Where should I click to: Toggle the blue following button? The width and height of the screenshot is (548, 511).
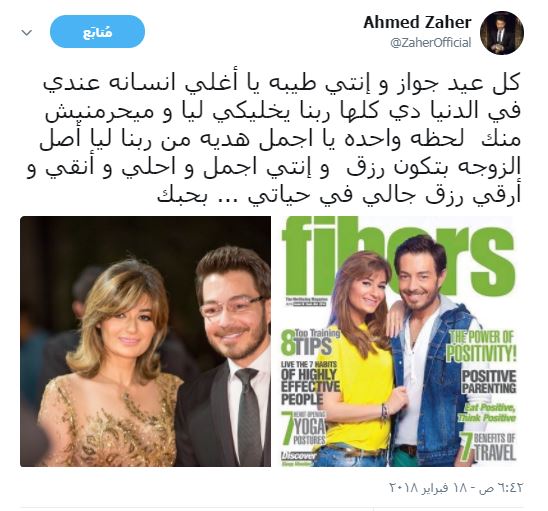click(x=98, y=32)
